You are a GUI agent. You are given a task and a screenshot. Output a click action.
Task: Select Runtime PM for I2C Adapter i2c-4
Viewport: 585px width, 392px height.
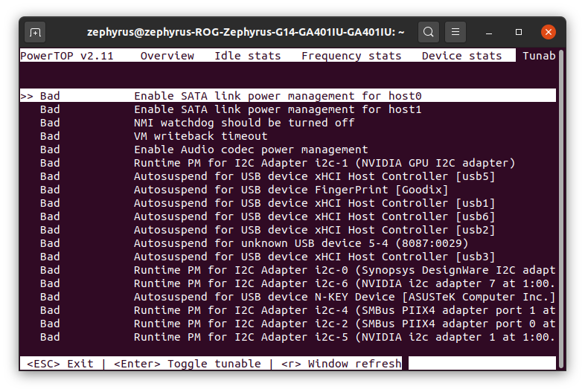click(x=287, y=311)
